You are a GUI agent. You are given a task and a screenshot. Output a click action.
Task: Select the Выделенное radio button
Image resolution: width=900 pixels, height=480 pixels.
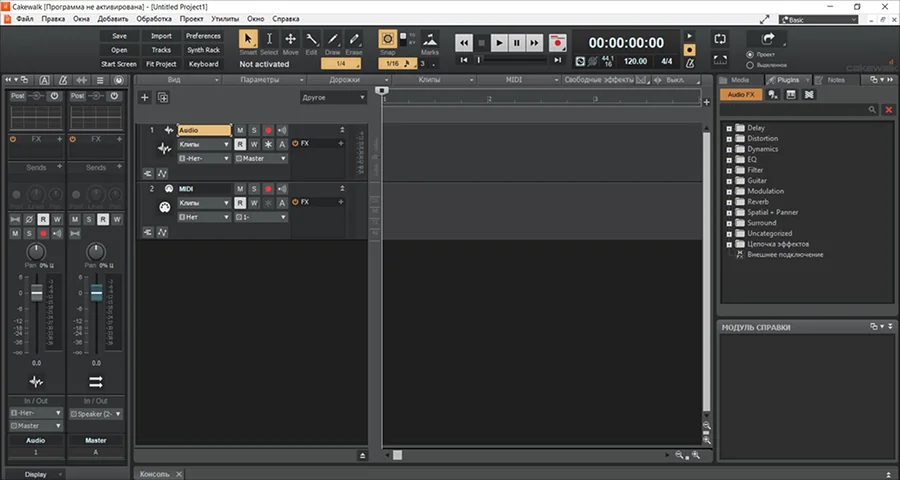pos(750,65)
